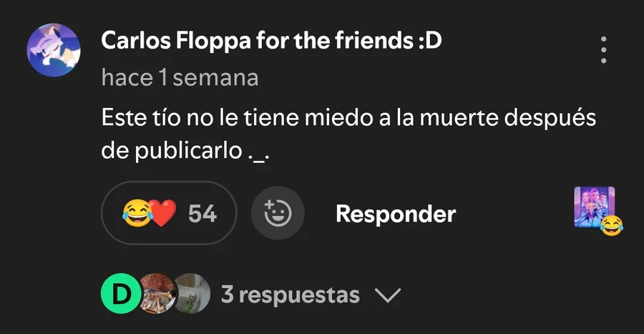Tap the add reaction smiley button
The image size is (644, 334).
click(x=278, y=213)
